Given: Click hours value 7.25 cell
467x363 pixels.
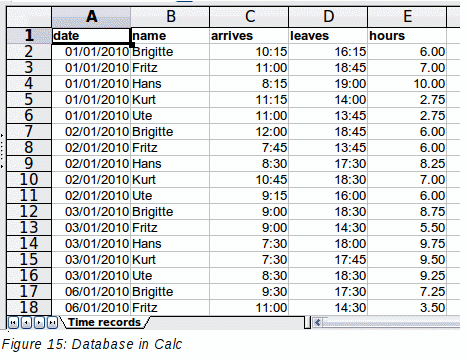Looking at the screenshot, I should click(x=407, y=292).
